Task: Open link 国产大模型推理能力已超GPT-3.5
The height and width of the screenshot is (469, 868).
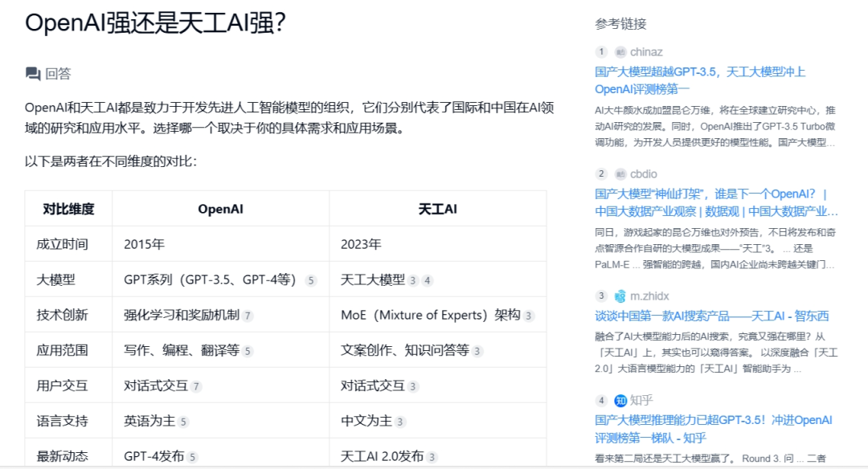Action: click(713, 429)
